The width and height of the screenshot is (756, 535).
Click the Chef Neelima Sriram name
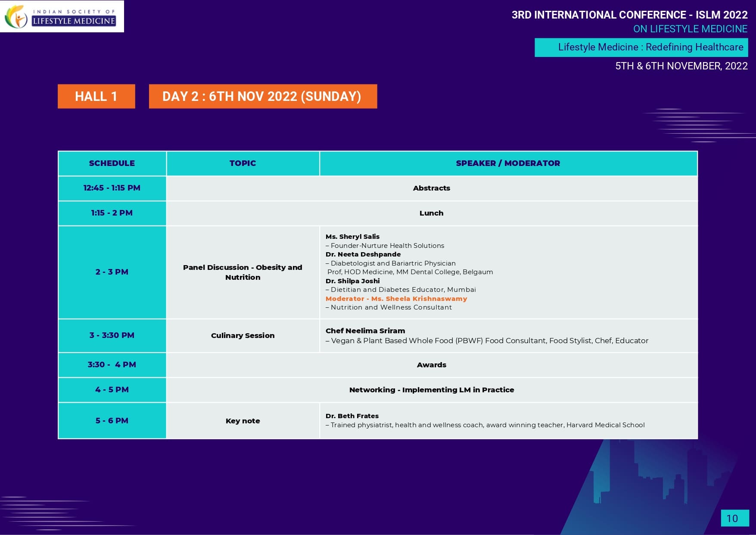365,331
